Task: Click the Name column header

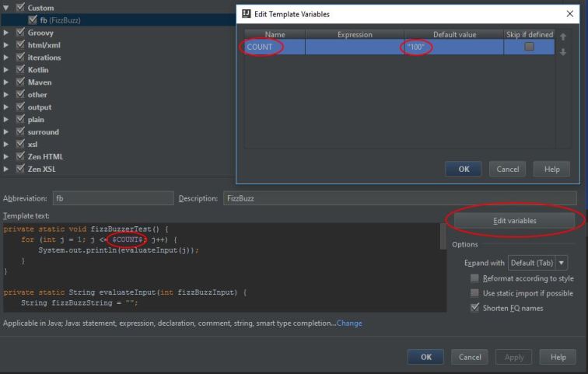Action: [x=275, y=34]
